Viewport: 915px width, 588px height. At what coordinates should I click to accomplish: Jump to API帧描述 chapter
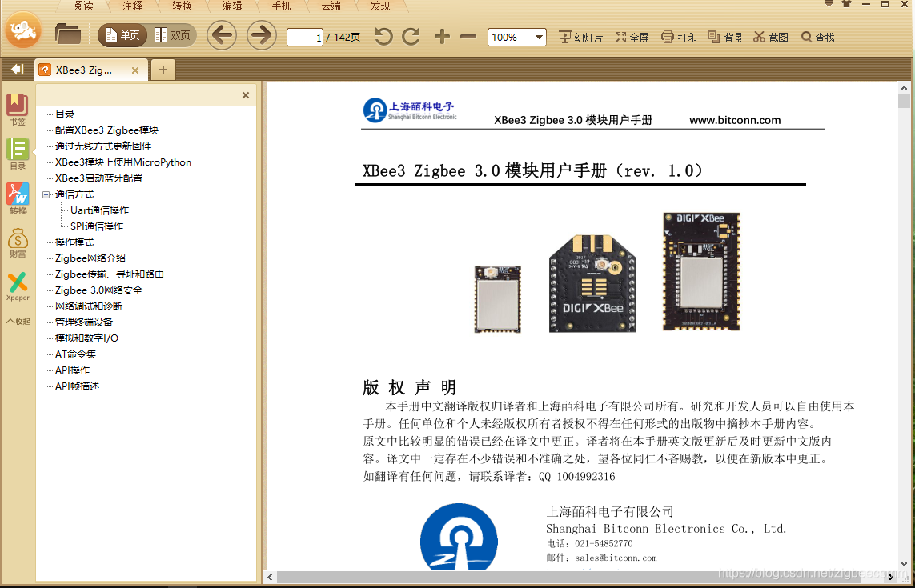(x=77, y=386)
